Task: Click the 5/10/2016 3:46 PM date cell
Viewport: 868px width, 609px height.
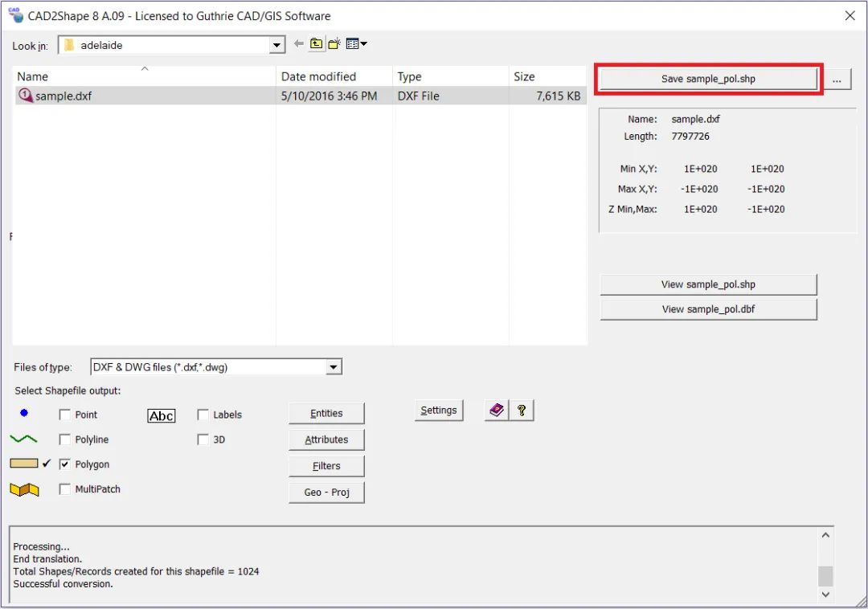Action: click(x=329, y=96)
